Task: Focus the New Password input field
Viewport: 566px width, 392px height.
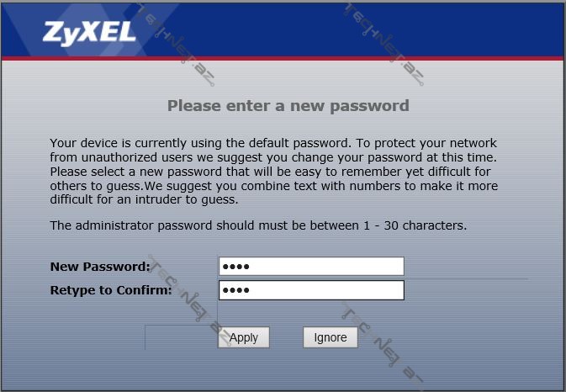Action: pyautogui.click(x=311, y=267)
